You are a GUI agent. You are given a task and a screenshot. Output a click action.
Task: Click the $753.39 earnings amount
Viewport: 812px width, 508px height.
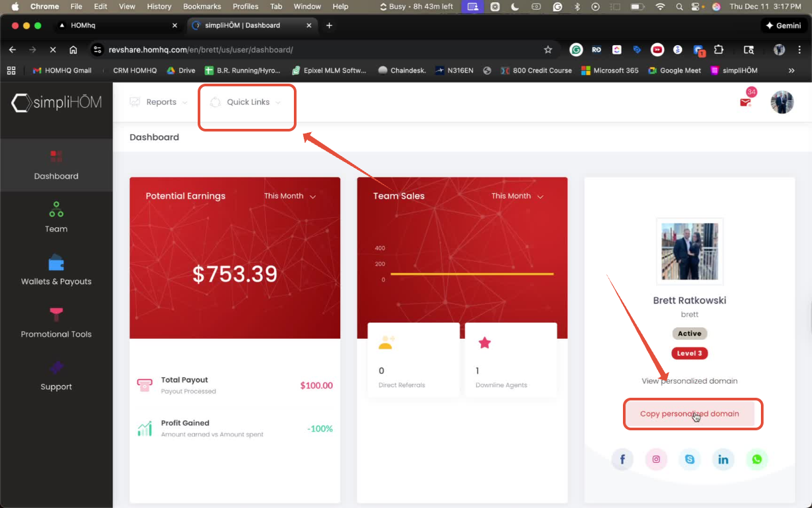pyautogui.click(x=235, y=274)
